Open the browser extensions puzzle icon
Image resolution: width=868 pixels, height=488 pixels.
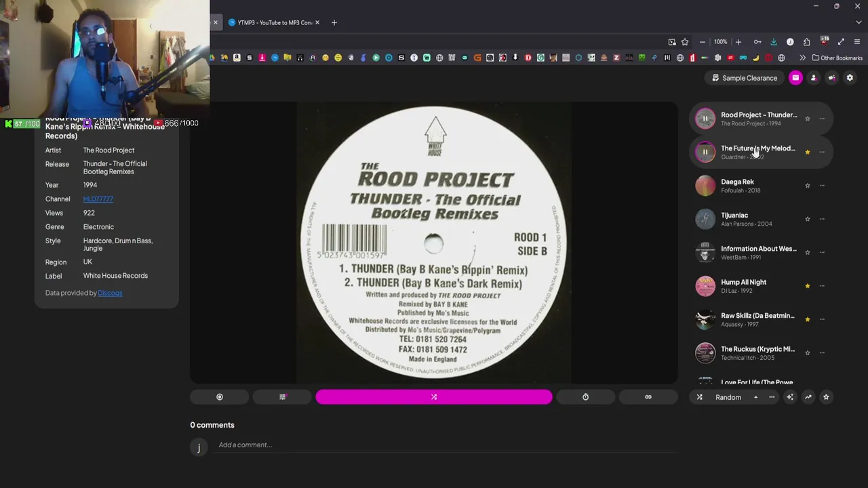[806, 42]
